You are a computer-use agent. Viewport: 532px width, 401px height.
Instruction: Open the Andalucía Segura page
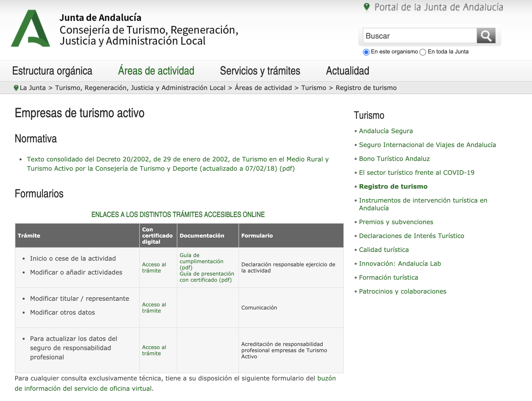tap(386, 131)
